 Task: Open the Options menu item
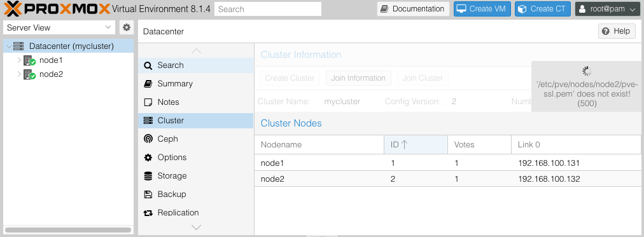click(x=195, y=158)
